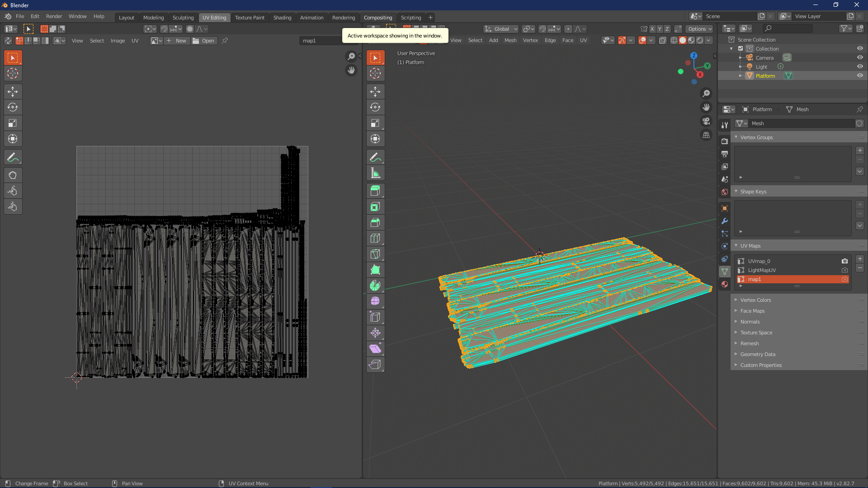The width and height of the screenshot is (868, 488).
Task: Add a new workspace tab
Action: pyautogui.click(x=430, y=18)
